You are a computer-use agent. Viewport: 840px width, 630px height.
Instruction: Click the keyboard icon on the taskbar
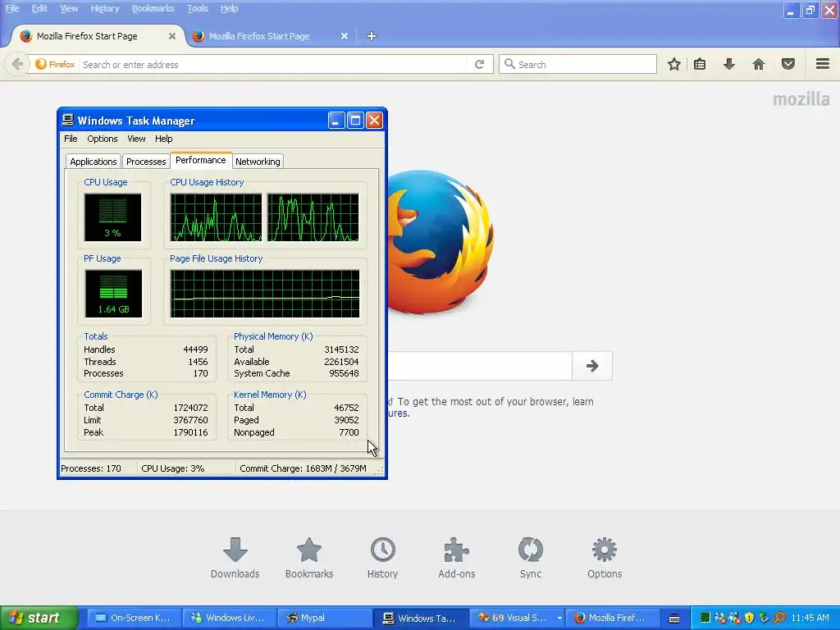click(674, 619)
